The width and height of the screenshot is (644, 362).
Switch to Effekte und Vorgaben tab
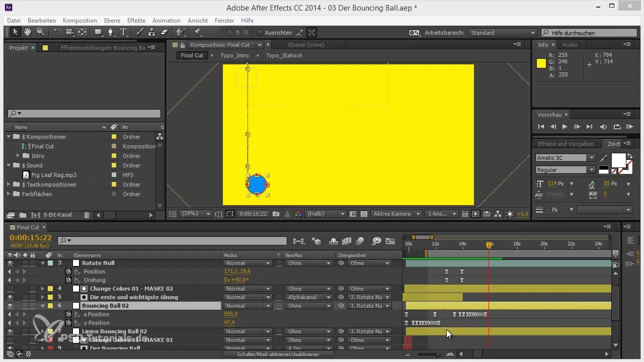[x=566, y=144]
